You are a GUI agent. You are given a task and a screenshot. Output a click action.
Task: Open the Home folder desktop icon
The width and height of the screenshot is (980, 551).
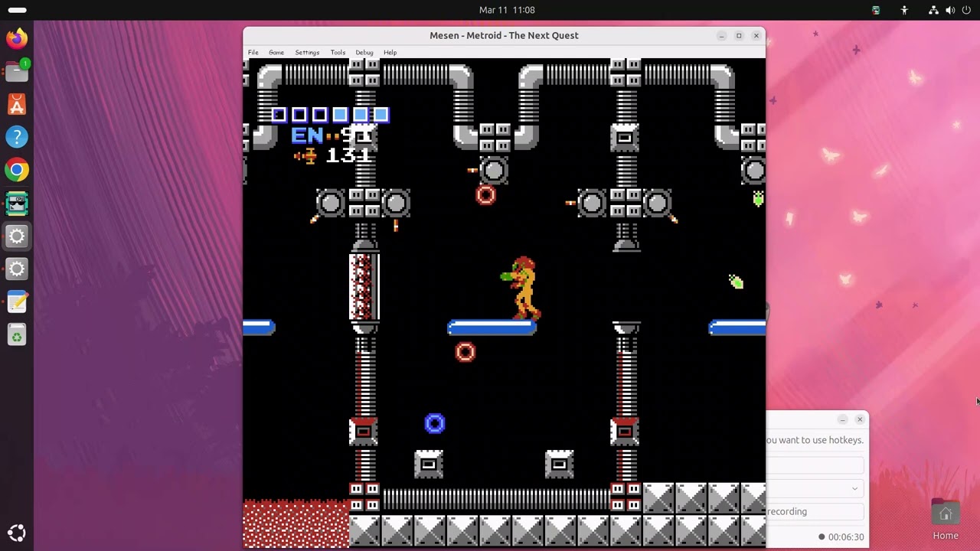coord(946,520)
